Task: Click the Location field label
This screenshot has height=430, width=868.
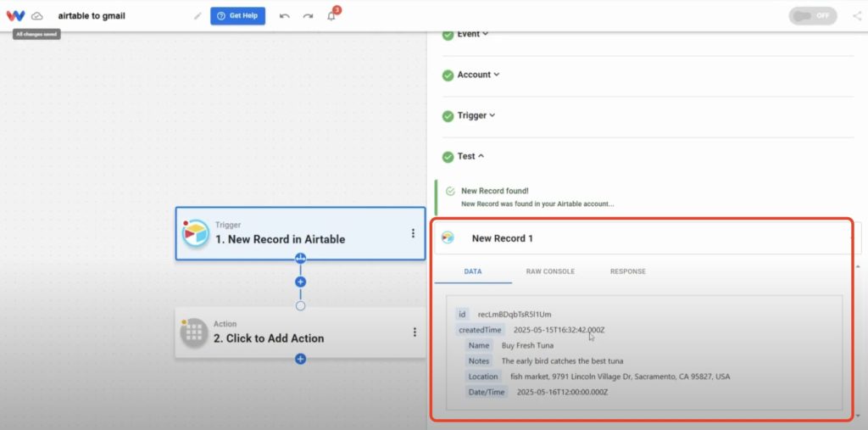Action: coord(483,377)
